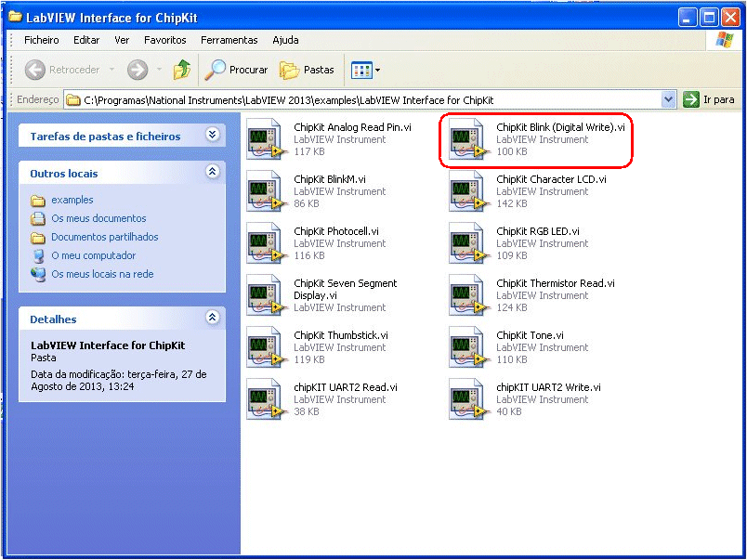The height and width of the screenshot is (560, 747).
Task: Select ChipKit BlinkM.vi file icon
Action: pyautogui.click(x=267, y=192)
